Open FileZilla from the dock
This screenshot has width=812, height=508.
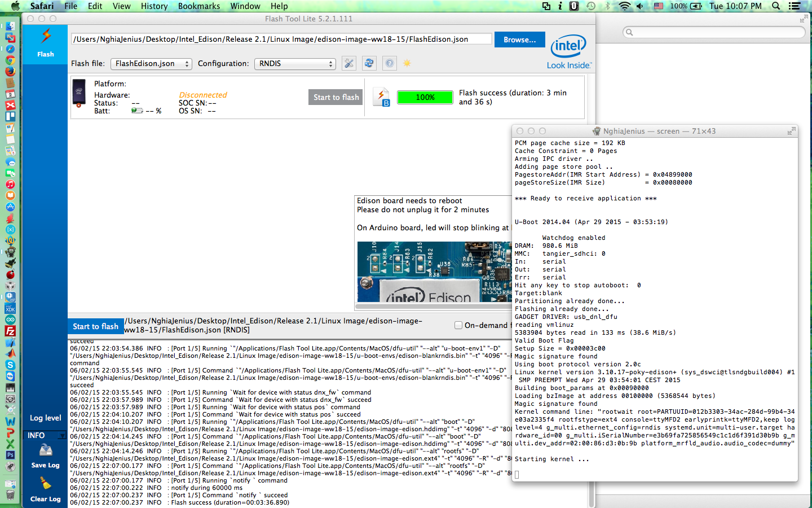point(10,331)
